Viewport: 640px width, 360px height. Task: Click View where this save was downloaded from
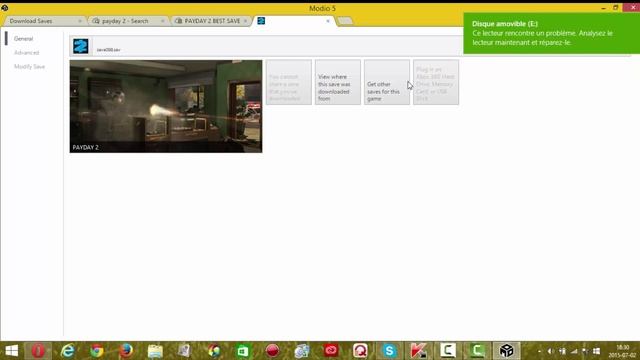338,82
